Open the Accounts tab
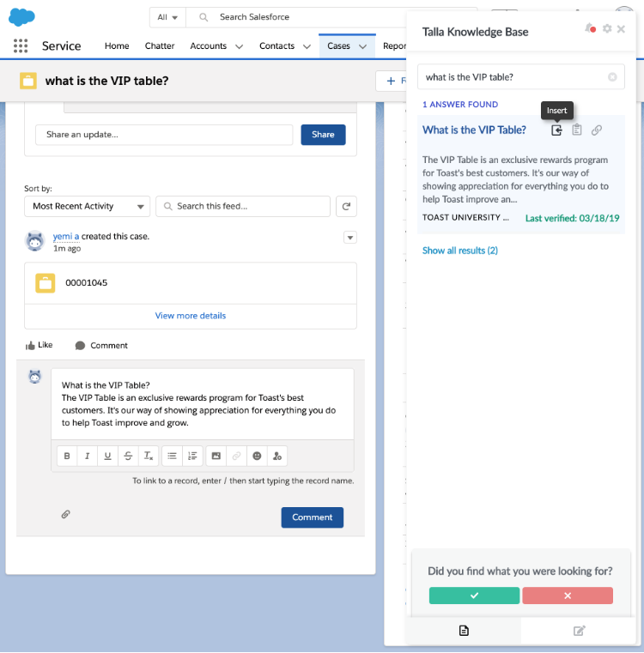Viewport: 644px width, 653px height. click(x=209, y=45)
